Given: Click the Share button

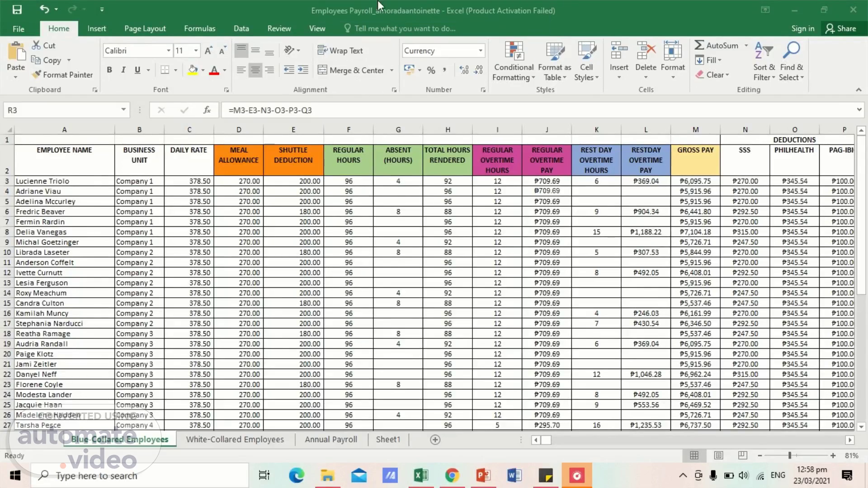Looking at the screenshot, I should [841, 28].
